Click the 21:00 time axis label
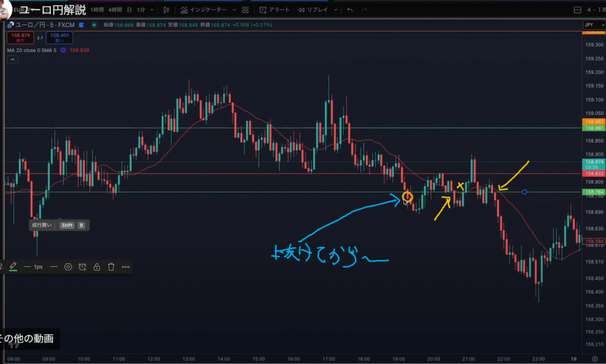Image resolution: width=606 pixels, height=364 pixels. pos(469,359)
